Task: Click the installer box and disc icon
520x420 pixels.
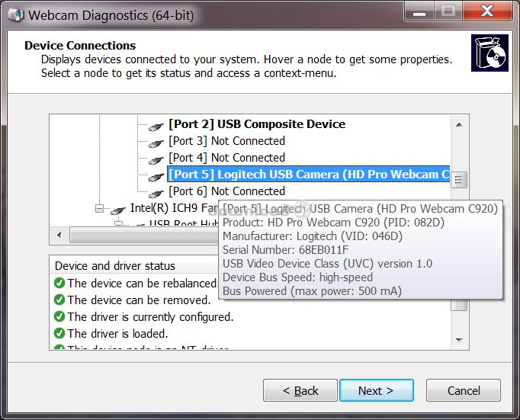Action: (490, 53)
